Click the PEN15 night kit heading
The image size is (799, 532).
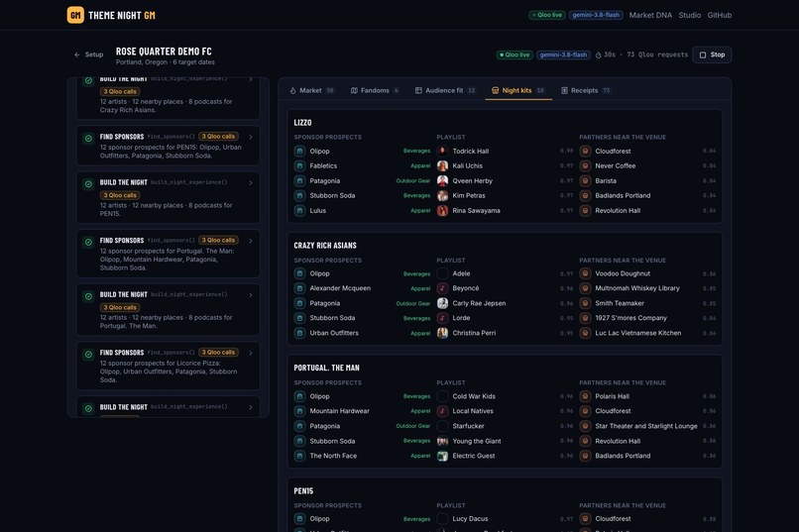(303, 491)
